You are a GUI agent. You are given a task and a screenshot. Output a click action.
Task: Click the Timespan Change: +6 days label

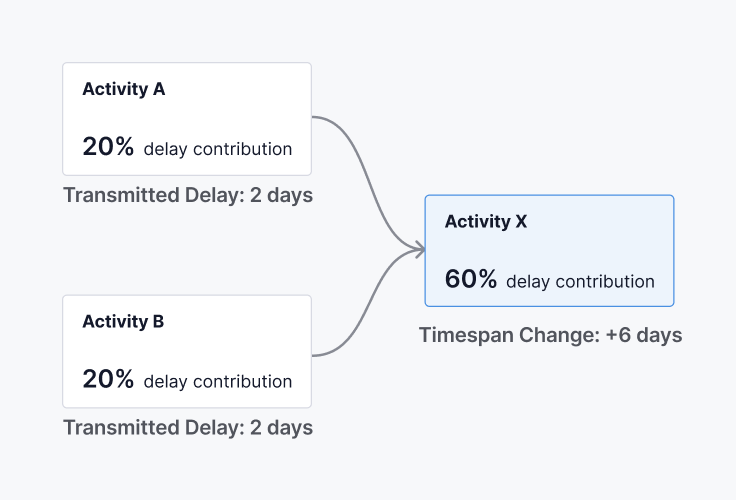click(x=551, y=335)
